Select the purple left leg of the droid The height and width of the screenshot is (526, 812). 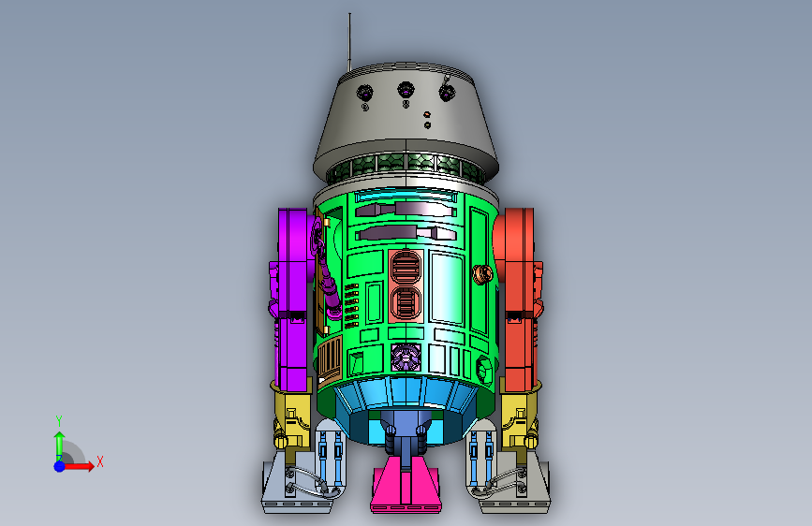(x=292, y=300)
